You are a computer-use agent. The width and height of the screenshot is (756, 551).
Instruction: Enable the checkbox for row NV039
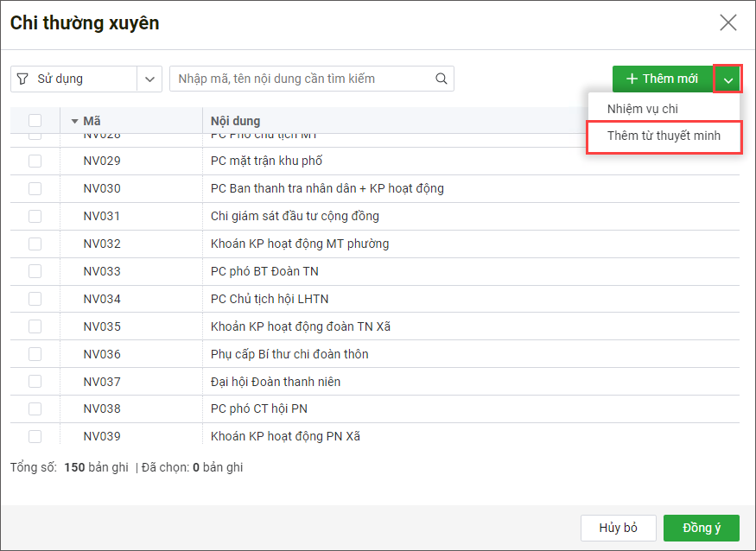(35, 436)
